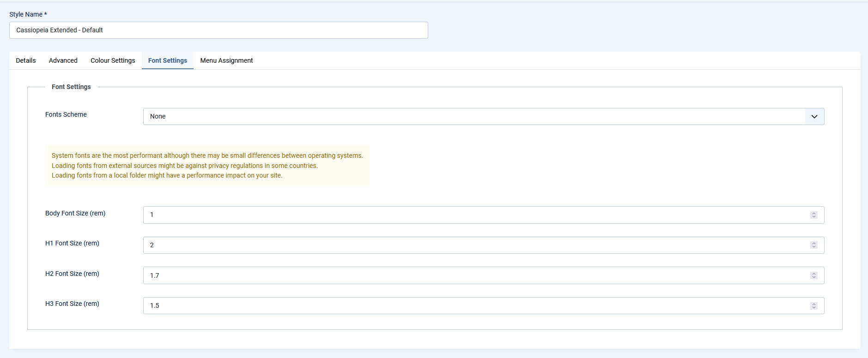Select the Font Settings tab
This screenshot has width=868, height=358.
(168, 60)
